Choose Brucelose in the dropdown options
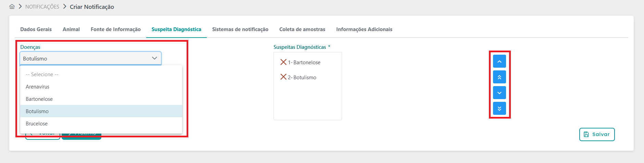The width and height of the screenshot is (644, 163). click(x=37, y=124)
